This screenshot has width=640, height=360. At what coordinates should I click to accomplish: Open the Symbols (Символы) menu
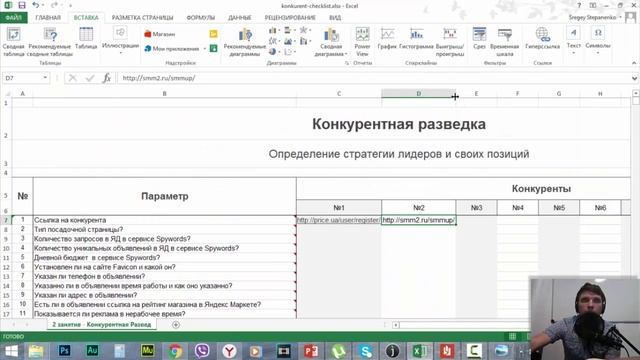[x=598, y=41]
